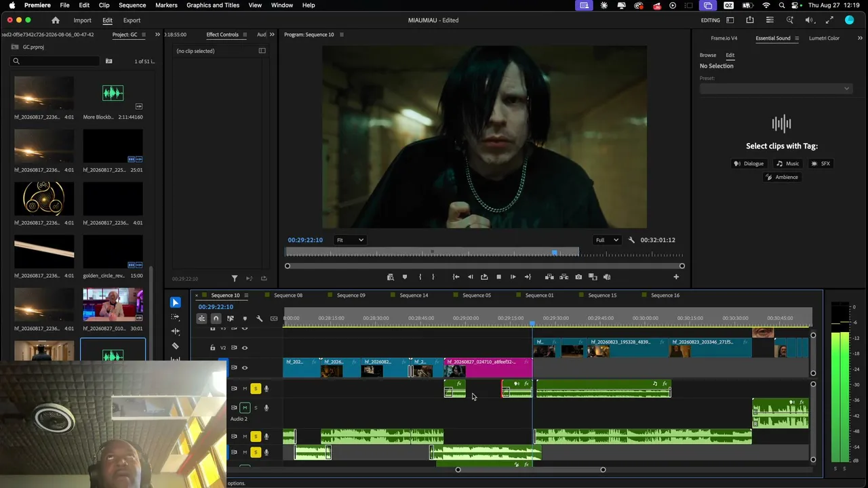
Task: Open Quick Export share icon
Action: tap(750, 20)
